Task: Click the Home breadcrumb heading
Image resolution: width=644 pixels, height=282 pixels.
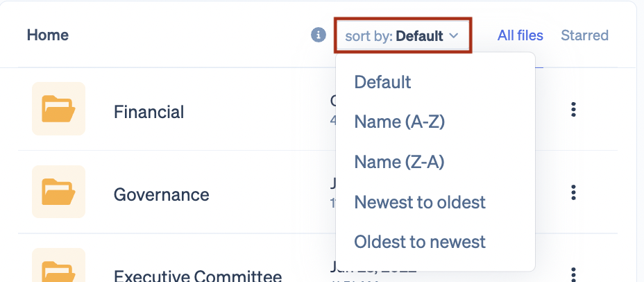Action: click(48, 35)
